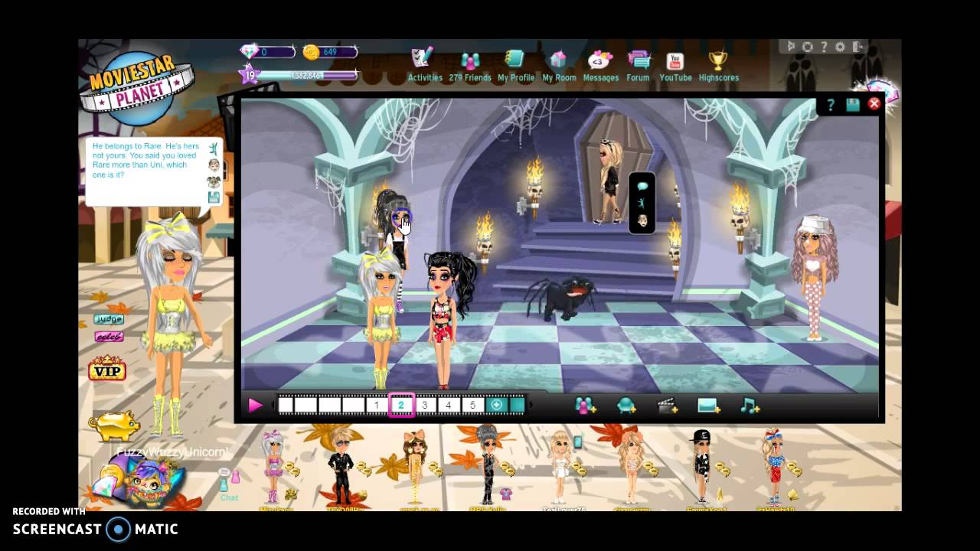Open the YouTube section
This screenshot has width=980, height=551.
pos(675,61)
